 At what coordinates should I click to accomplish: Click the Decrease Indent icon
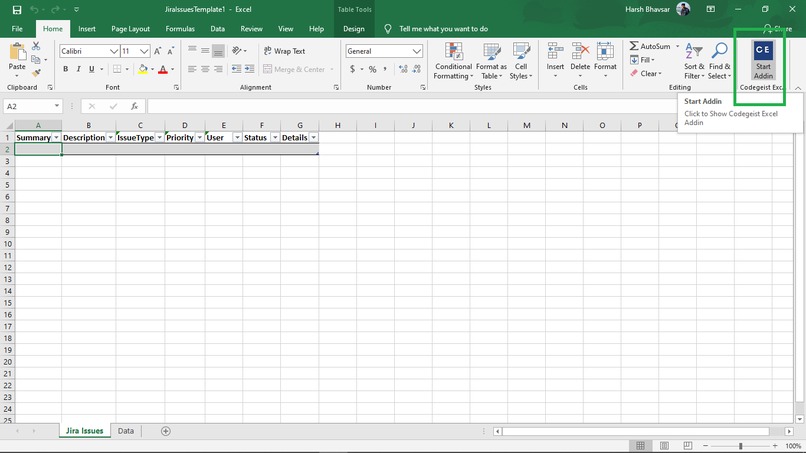[236, 69]
